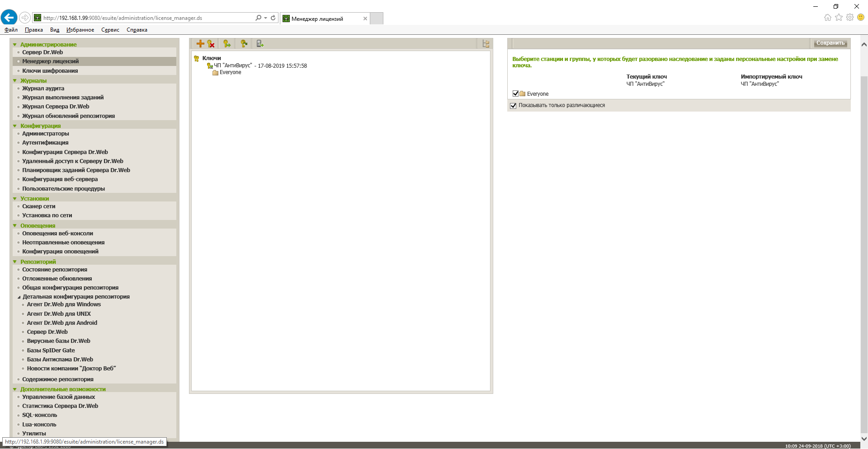Open Управление базой данных

click(x=59, y=397)
